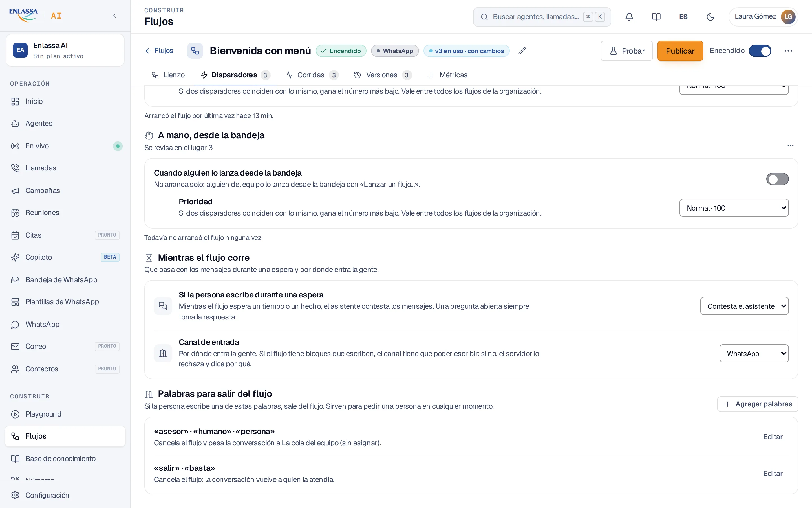
Task: Open Reuniones in the sidebar
Action: pos(65,213)
